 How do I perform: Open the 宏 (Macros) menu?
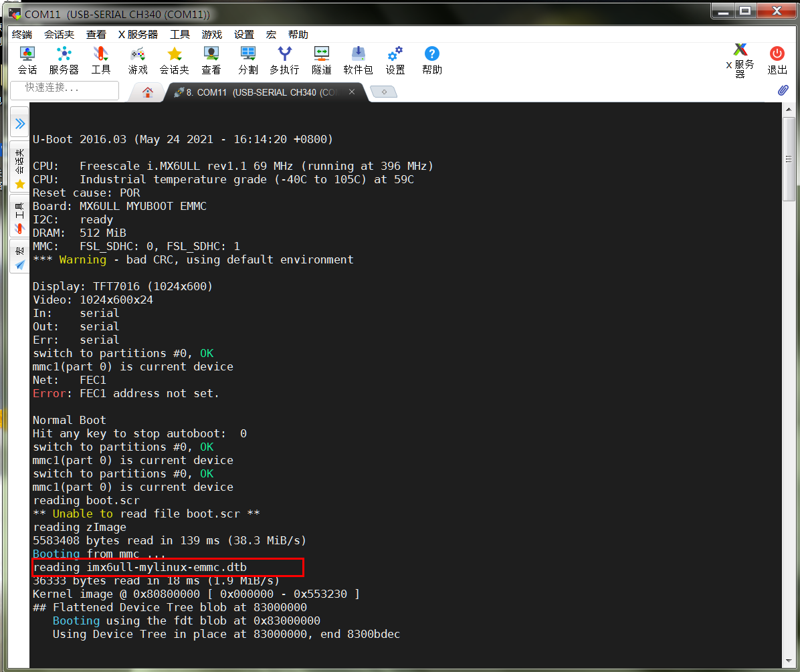[x=271, y=34]
